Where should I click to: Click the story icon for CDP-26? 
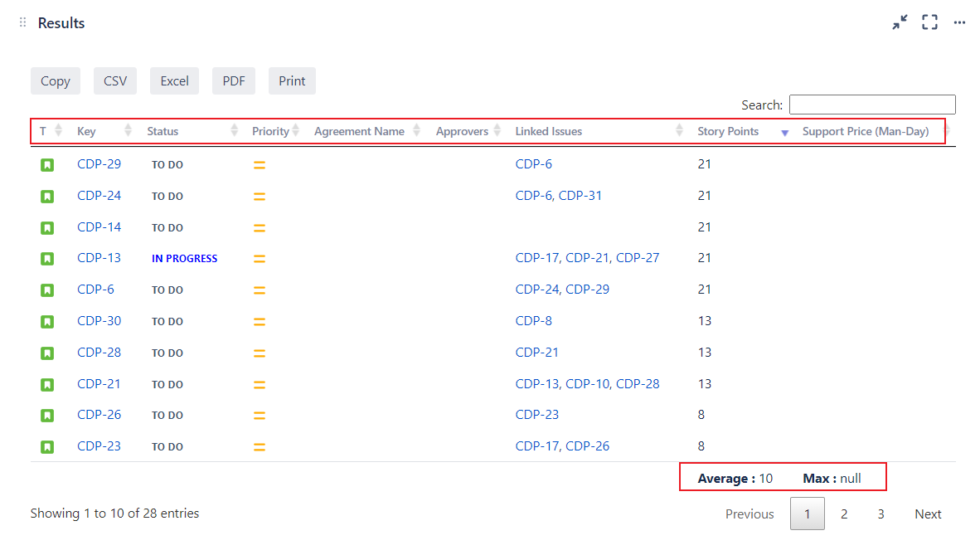(x=47, y=416)
